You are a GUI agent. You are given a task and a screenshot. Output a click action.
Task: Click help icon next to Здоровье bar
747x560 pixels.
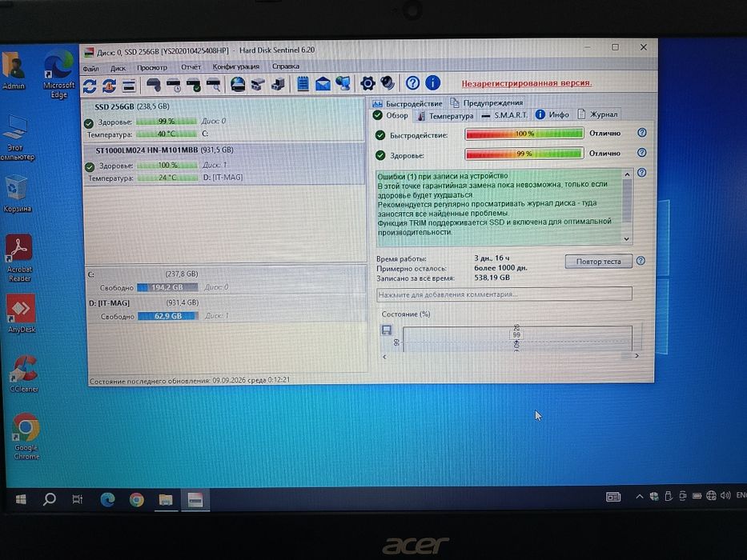tap(641, 153)
